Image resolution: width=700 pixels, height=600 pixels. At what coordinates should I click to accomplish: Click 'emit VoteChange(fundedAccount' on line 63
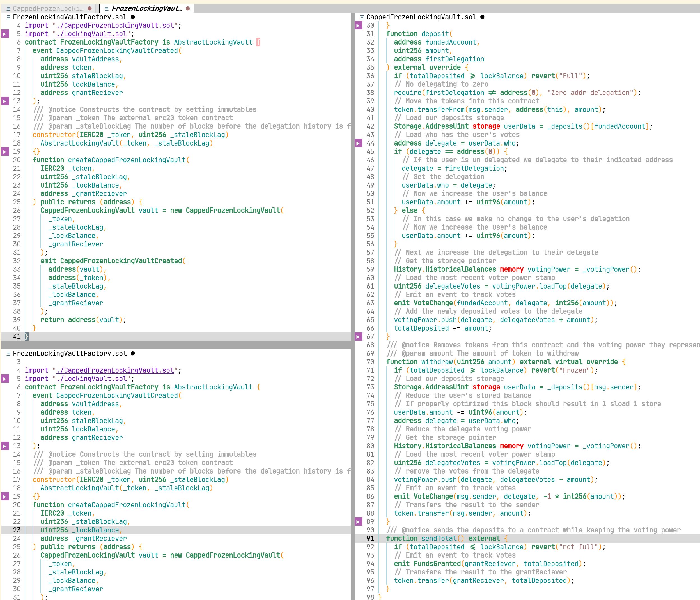point(451,303)
